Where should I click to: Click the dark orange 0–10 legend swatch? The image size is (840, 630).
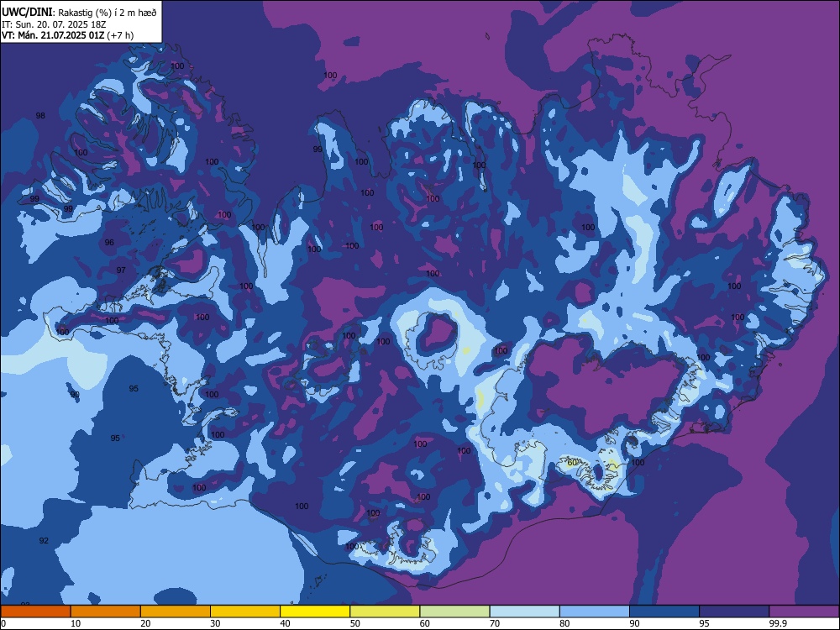click(35, 612)
